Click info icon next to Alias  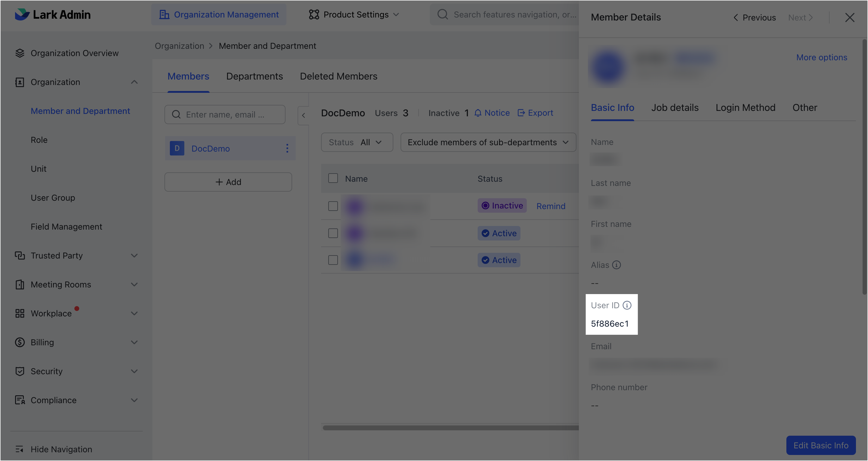point(616,265)
